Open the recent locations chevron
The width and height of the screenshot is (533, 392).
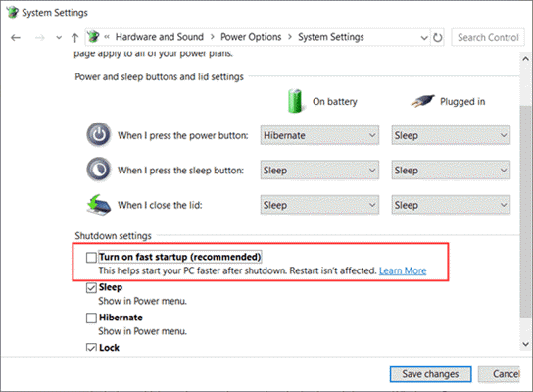59,38
